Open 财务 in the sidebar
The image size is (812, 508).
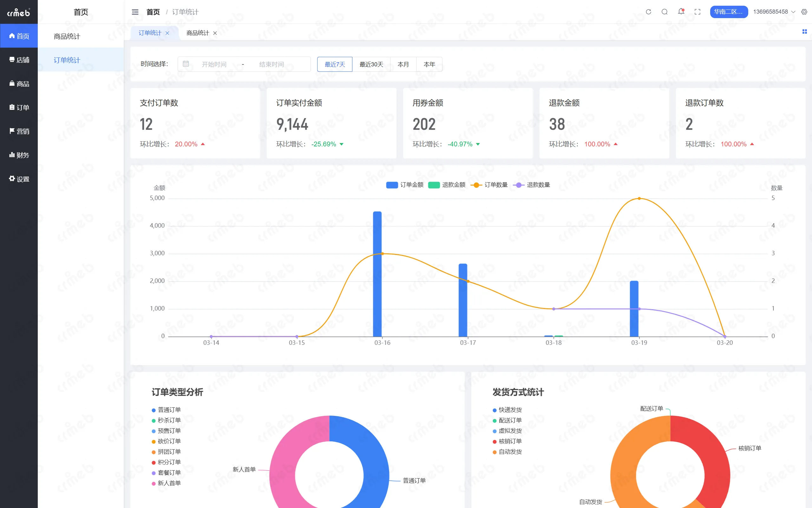click(19, 155)
